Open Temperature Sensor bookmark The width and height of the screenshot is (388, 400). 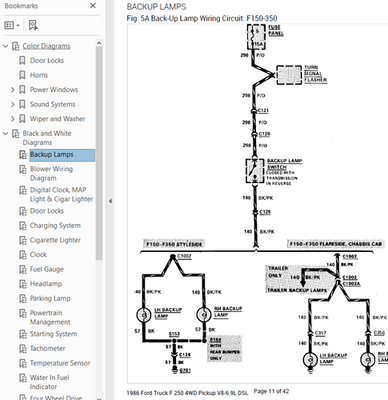[60, 363]
